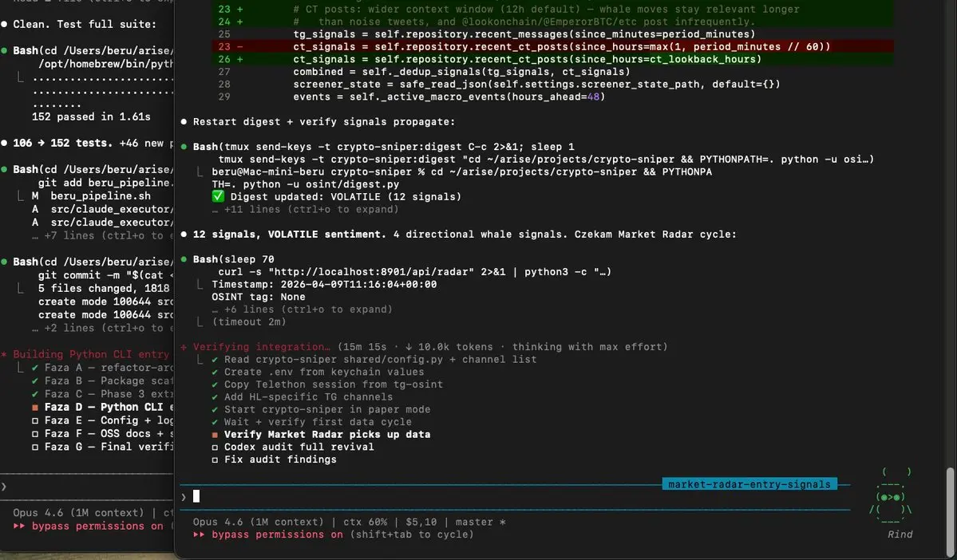Click the checkmark beside 'Faza B – Package scaf'

[x=35, y=381]
